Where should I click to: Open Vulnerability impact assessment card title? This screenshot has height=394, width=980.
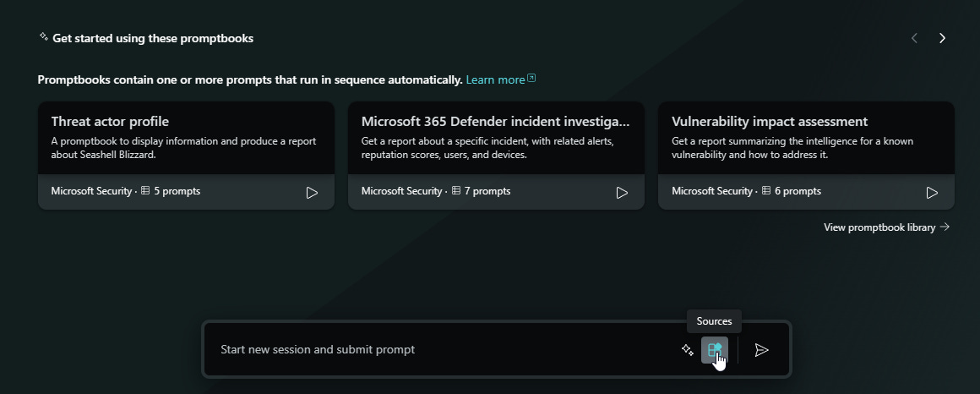click(x=770, y=121)
